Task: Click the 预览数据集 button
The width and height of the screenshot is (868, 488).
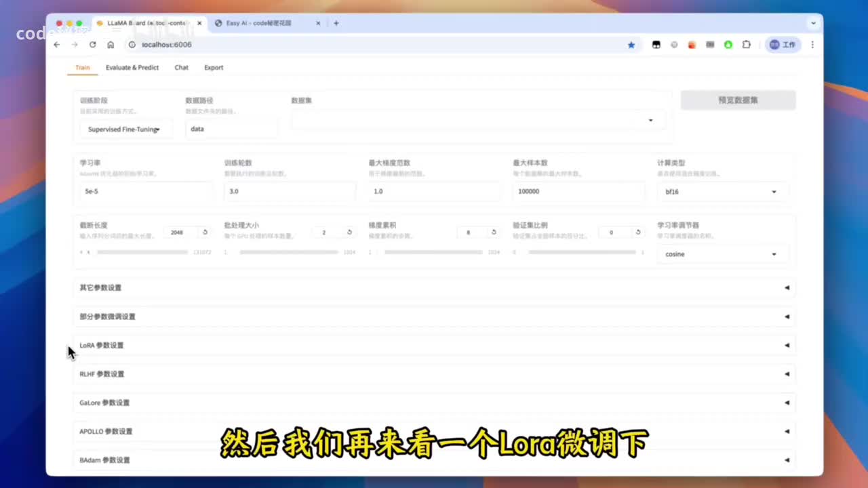Action: tap(738, 100)
